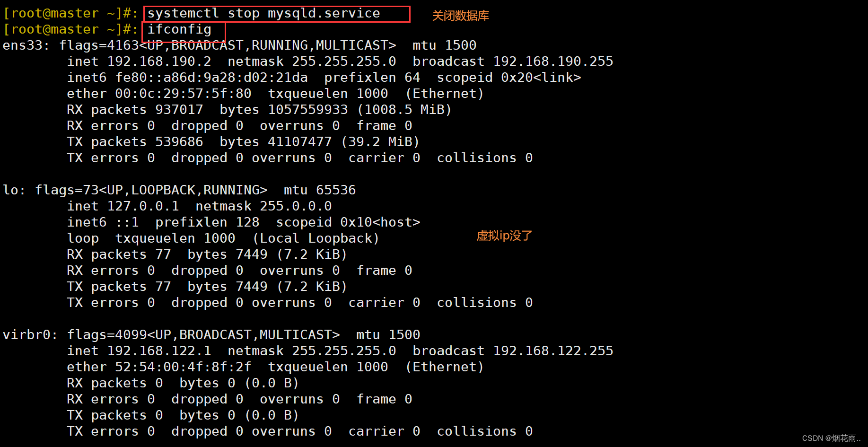868x447 pixels.
Task: Select the 'virbr0:' interface name
Action: point(30,335)
